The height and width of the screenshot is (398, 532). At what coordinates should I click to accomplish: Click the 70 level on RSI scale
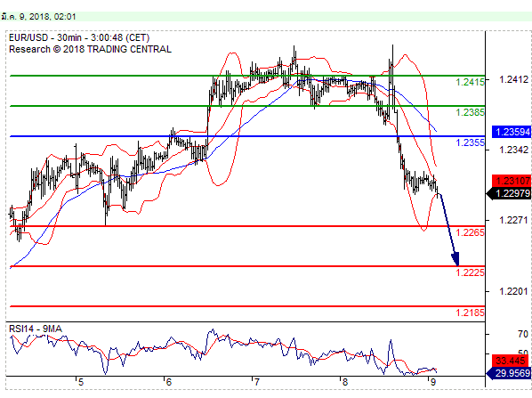tap(523, 334)
